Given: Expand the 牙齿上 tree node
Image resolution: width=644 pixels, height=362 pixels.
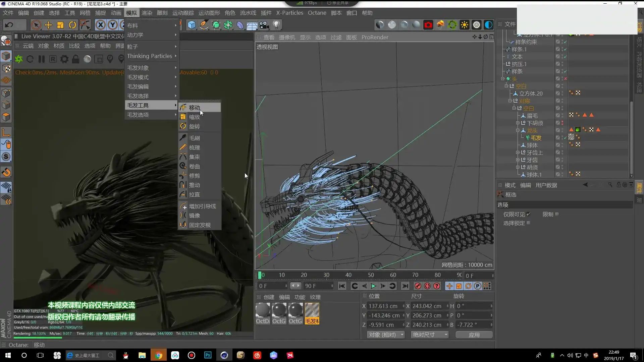Looking at the screenshot, I should 518,153.
